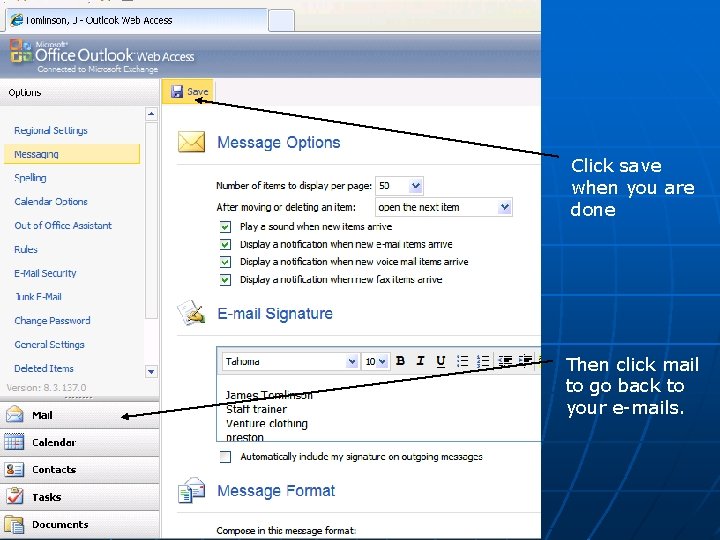Click the Tasks checkmark icon
The width and height of the screenshot is (720, 540).
(14, 496)
